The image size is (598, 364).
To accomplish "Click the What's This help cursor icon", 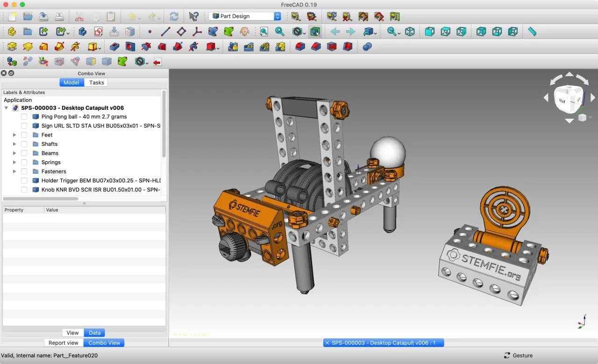I will 193,16.
